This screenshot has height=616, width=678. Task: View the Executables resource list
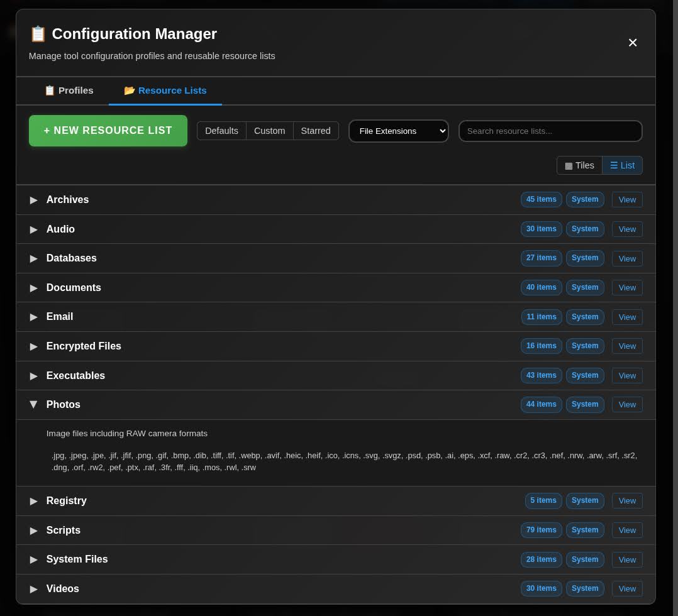pyautogui.click(x=627, y=376)
